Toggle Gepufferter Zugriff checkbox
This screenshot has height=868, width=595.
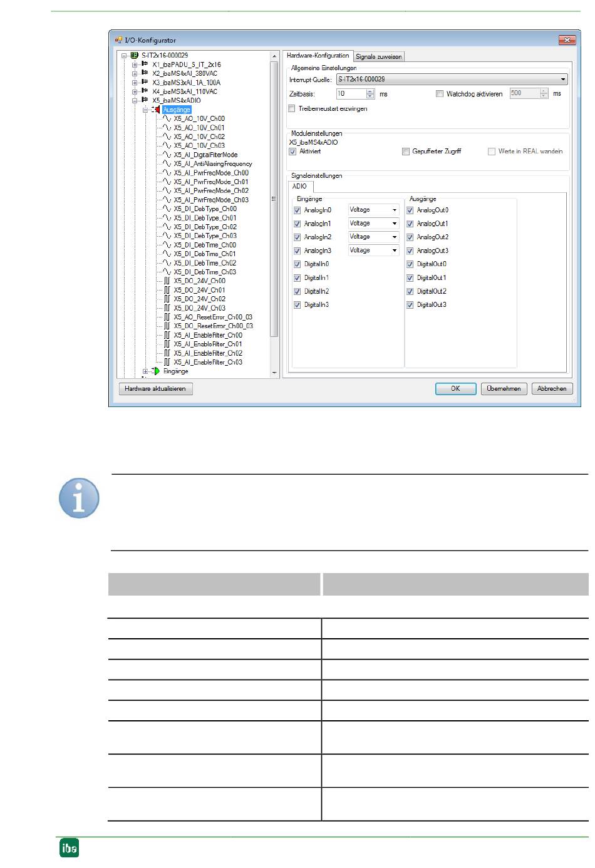click(406, 152)
